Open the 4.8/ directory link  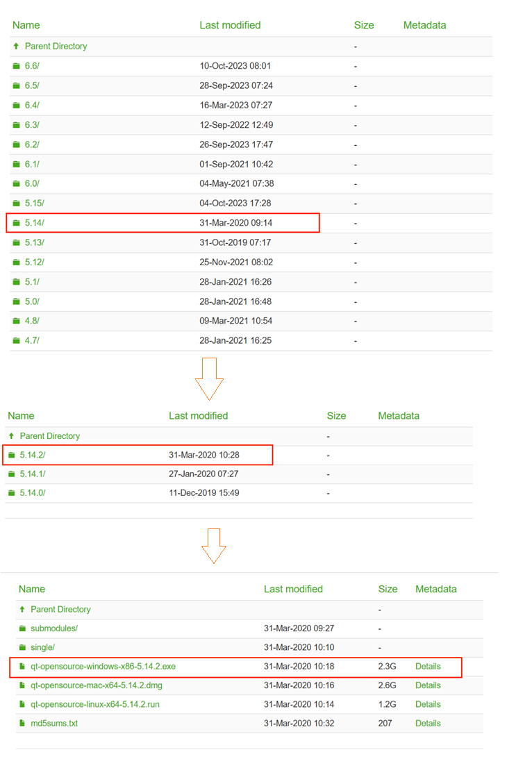coord(32,321)
